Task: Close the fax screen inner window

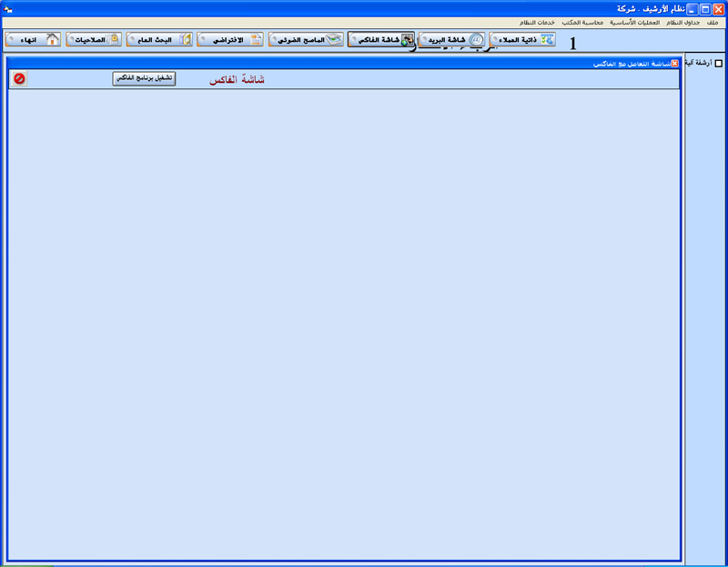Action: tap(674, 63)
